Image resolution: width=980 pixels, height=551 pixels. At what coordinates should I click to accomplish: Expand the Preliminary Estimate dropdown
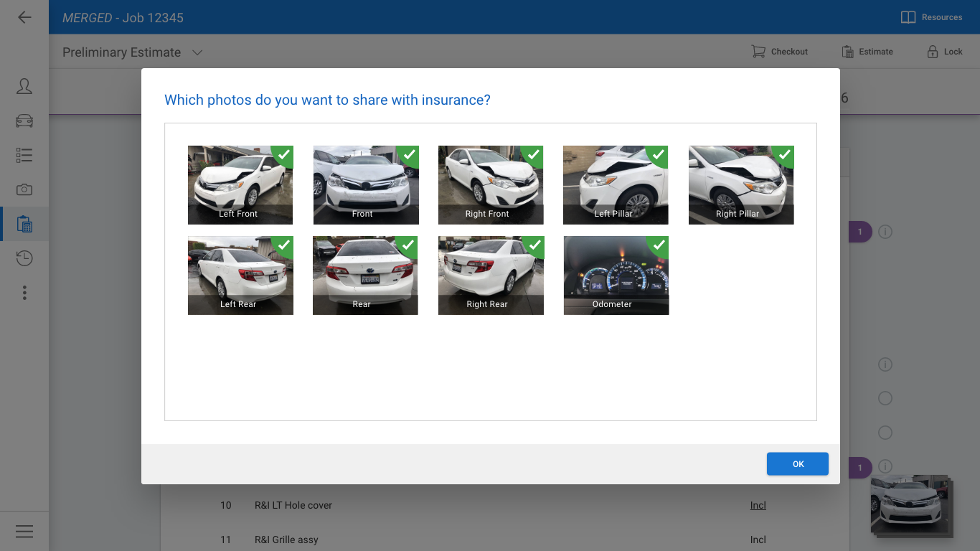click(197, 52)
